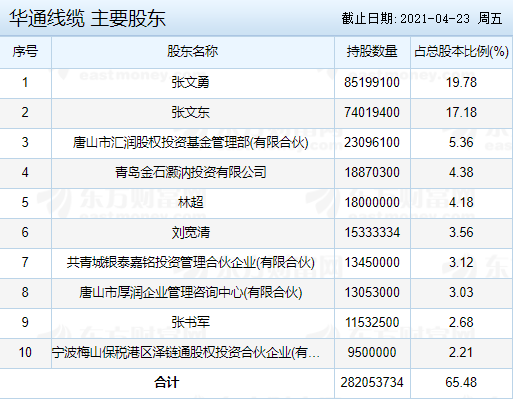
Task: Click percentage value 5.36
Action: [x=461, y=142]
